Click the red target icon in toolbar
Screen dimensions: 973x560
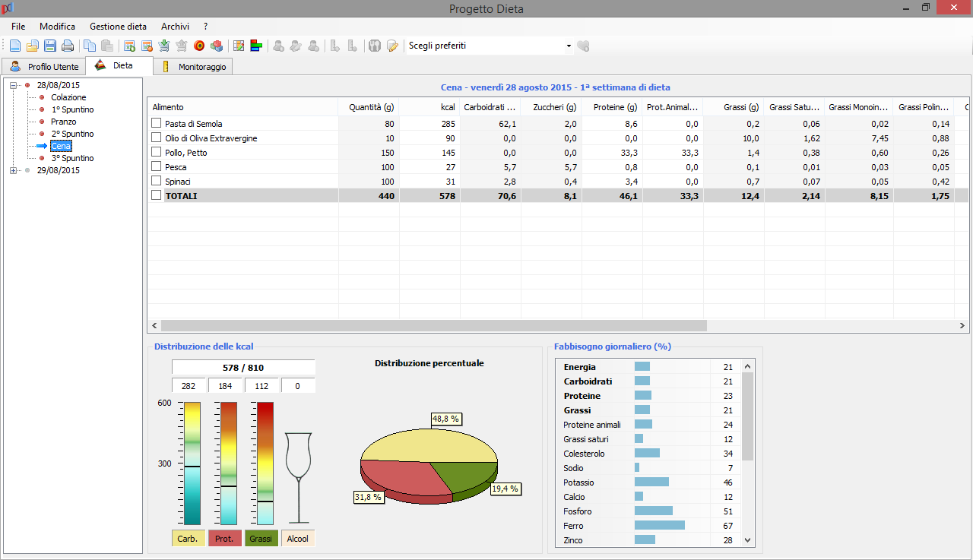pyautogui.click(x=200, y=46)
